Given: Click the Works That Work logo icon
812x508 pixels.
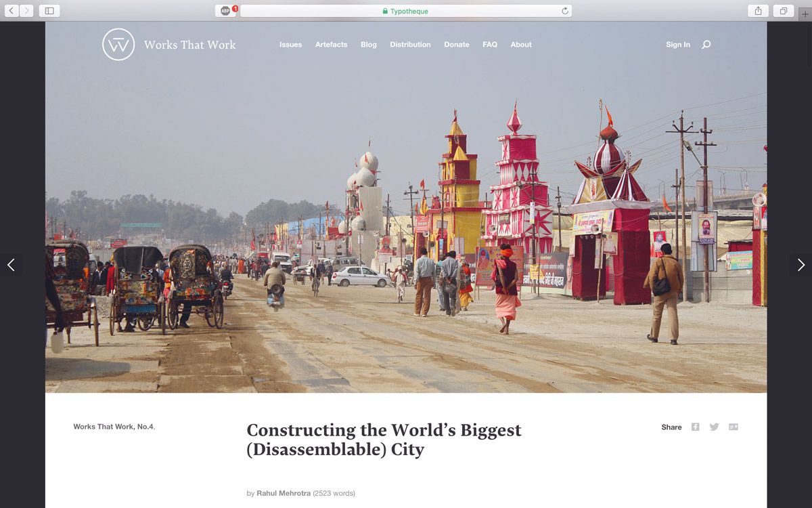Looking at the screenshot, I should 118,45.
